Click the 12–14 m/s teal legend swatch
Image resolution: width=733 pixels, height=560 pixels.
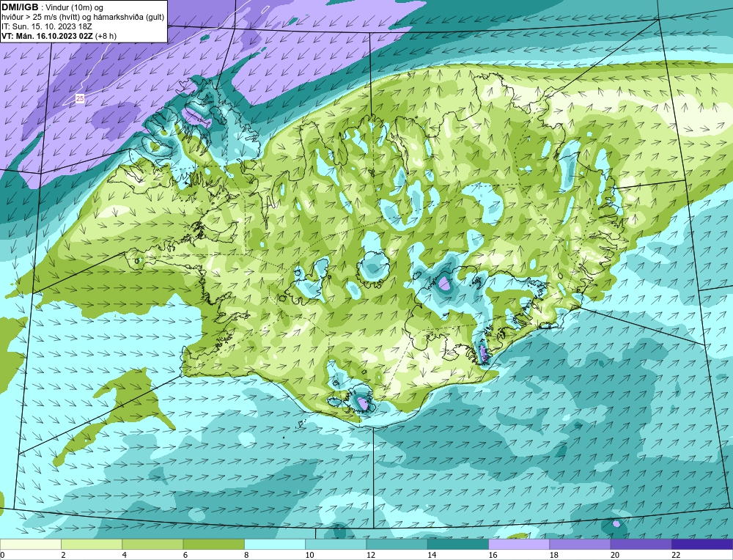[397, 544]
